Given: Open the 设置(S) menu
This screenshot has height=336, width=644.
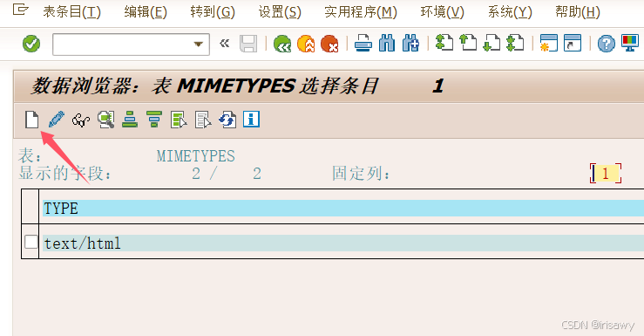Looking at the screenshot, I should (x=280, y=12).
